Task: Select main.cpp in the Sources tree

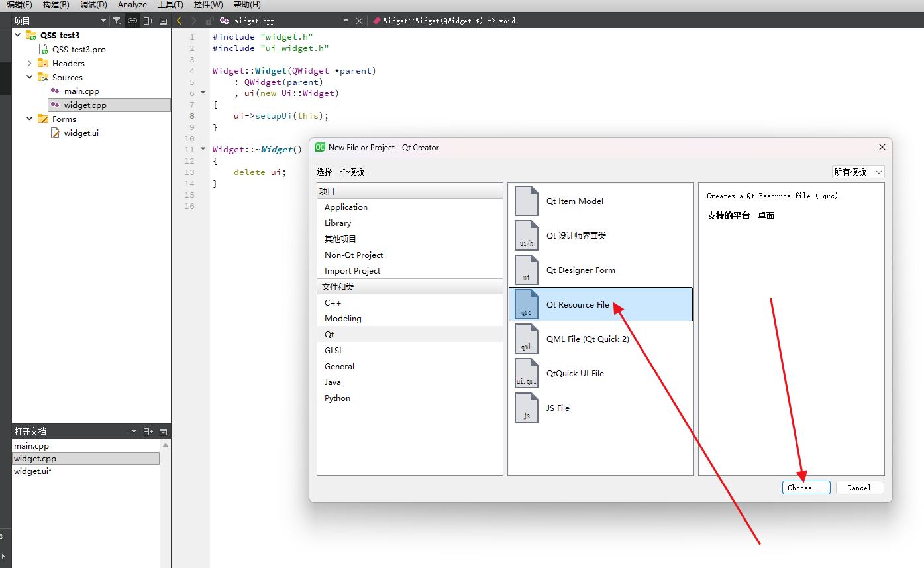Action: coord(81,91)
